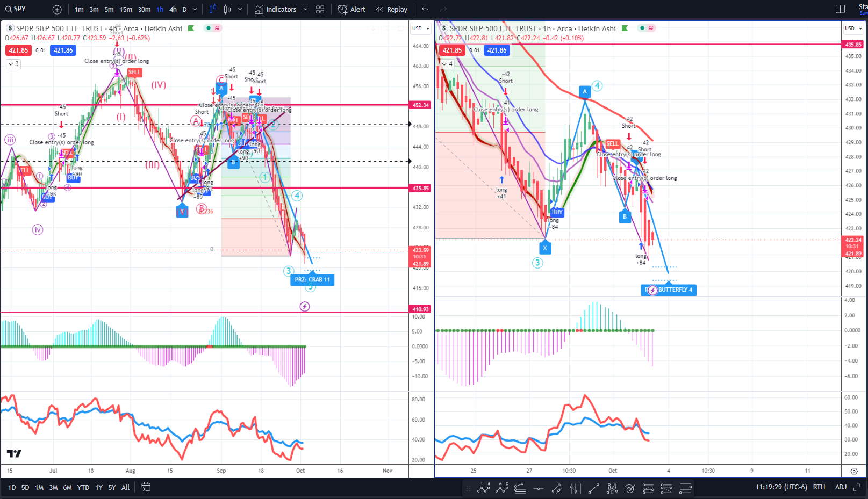Toggle market status indicator on left chart
Viewport: 868px width, 499px height.
tap(208, 28)
